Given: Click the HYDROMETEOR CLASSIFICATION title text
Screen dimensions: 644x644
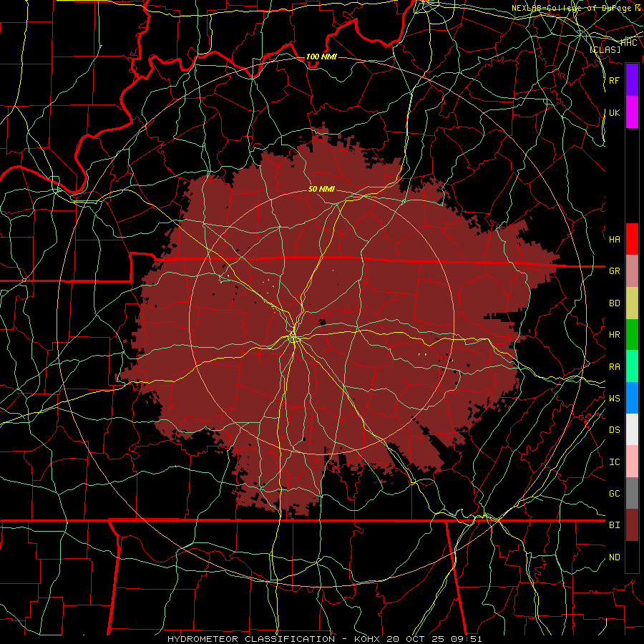Looking at the screenshot, I should (x=251, y=639).
